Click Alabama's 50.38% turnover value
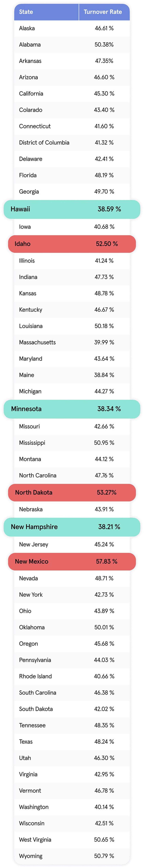The width and height of the screenshot is (144, 868). tap(104, 45)
